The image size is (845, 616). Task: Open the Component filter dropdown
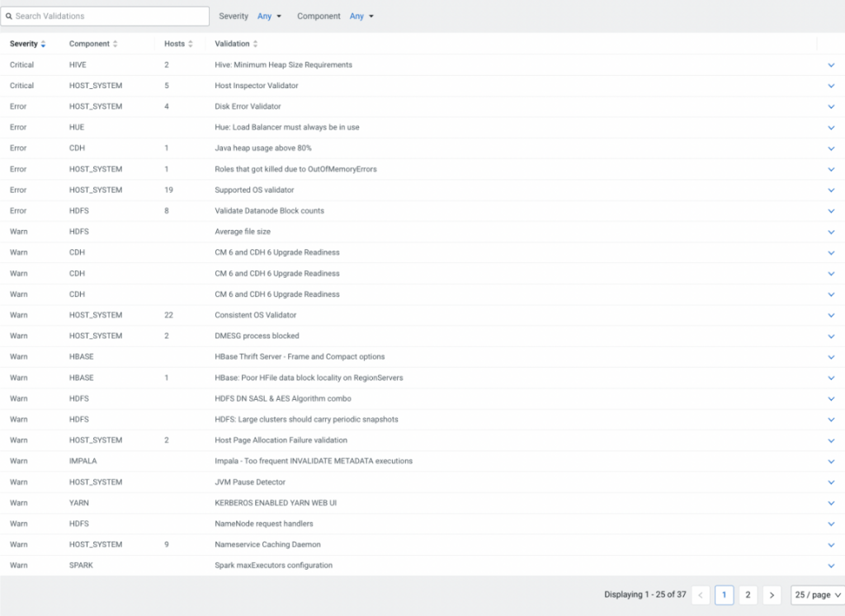[361, 16]
